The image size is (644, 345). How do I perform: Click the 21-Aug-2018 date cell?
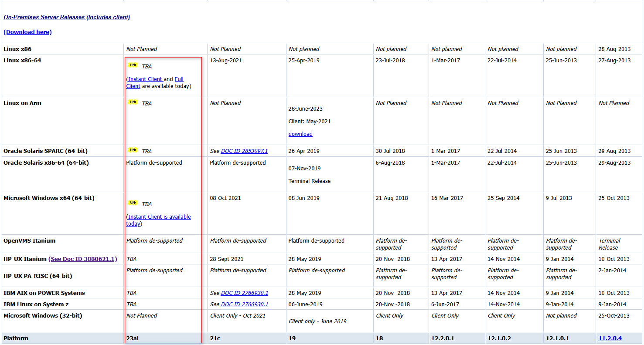(392, 198)
